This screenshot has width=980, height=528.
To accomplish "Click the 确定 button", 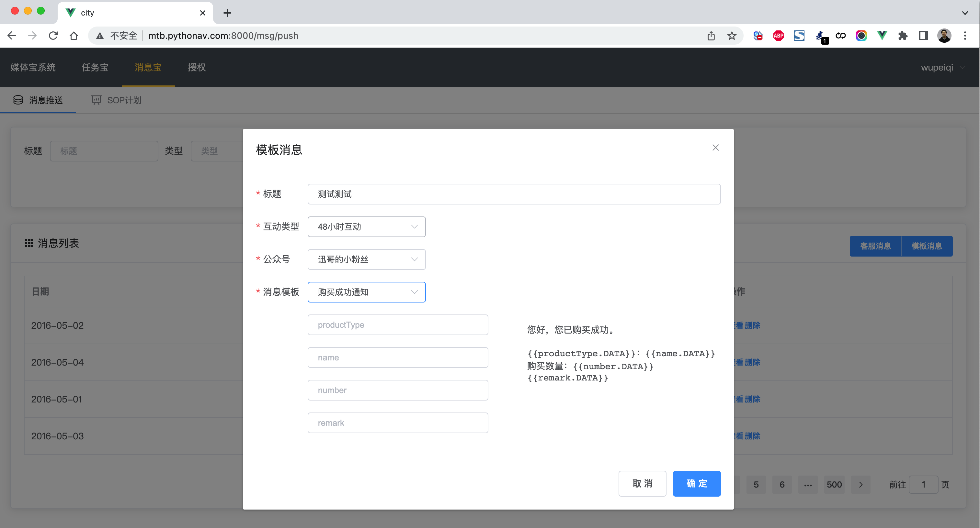I will click(x=696, y=483).
